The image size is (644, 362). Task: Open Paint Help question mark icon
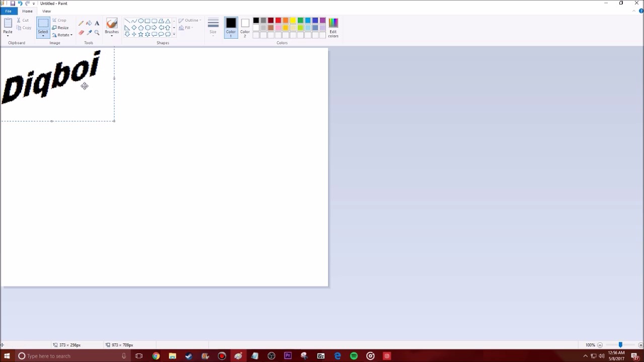coord(640,11)
